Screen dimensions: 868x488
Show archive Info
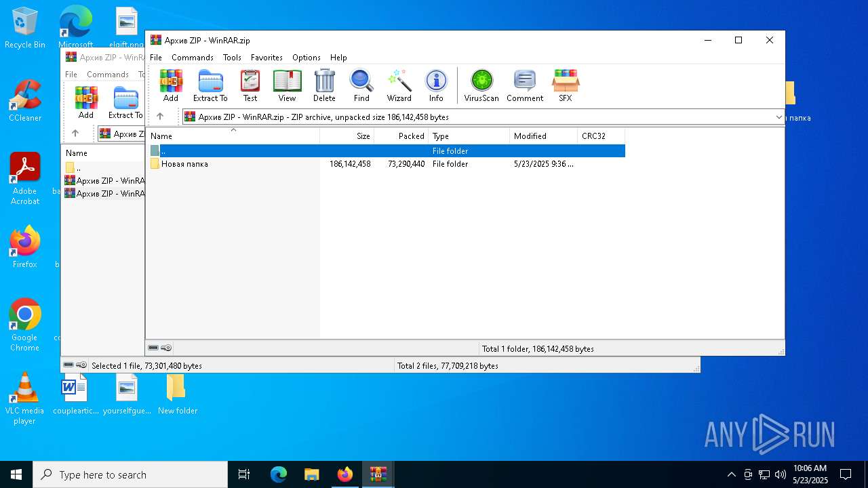pyautogui.click(x=436, y=85)
